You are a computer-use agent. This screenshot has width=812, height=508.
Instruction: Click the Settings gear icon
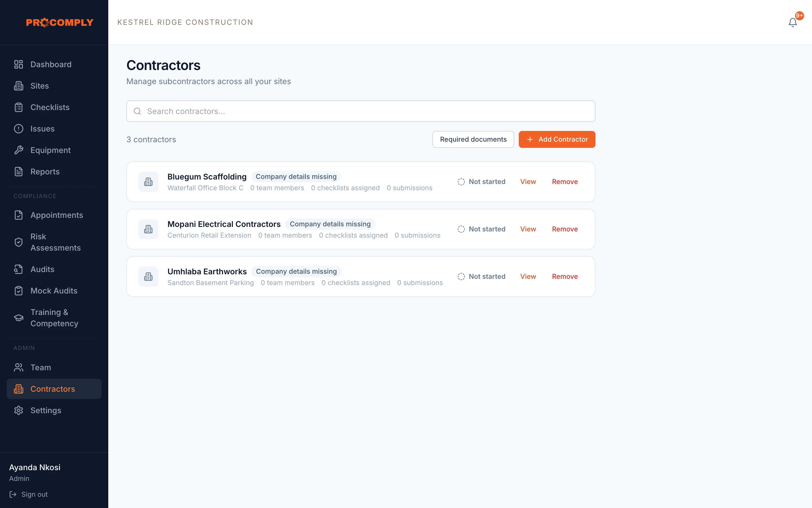point(18,410)
